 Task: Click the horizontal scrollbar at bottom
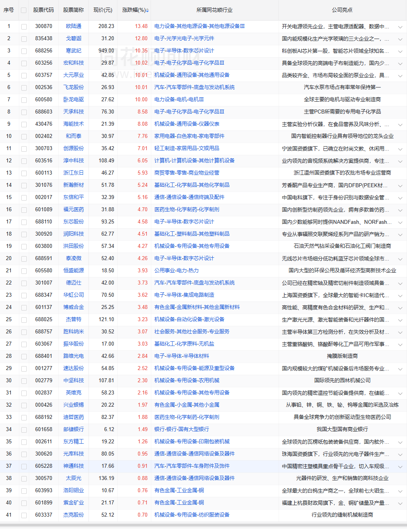(203, 525)
